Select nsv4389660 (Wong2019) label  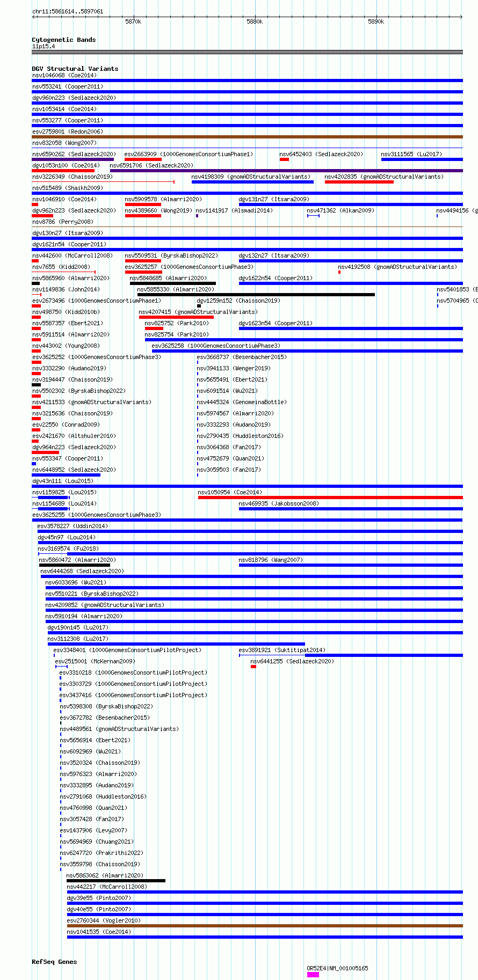tap(159, 210)
